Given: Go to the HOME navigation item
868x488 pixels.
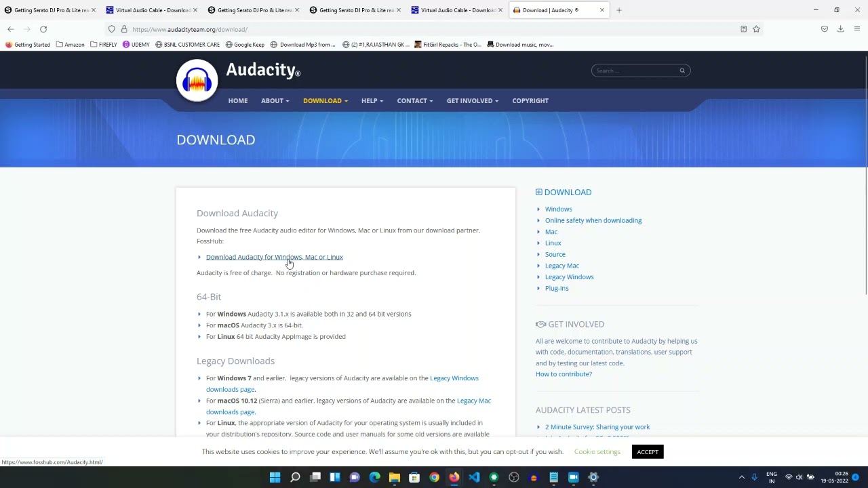Looking at the screenshot, I should [238, 101].
